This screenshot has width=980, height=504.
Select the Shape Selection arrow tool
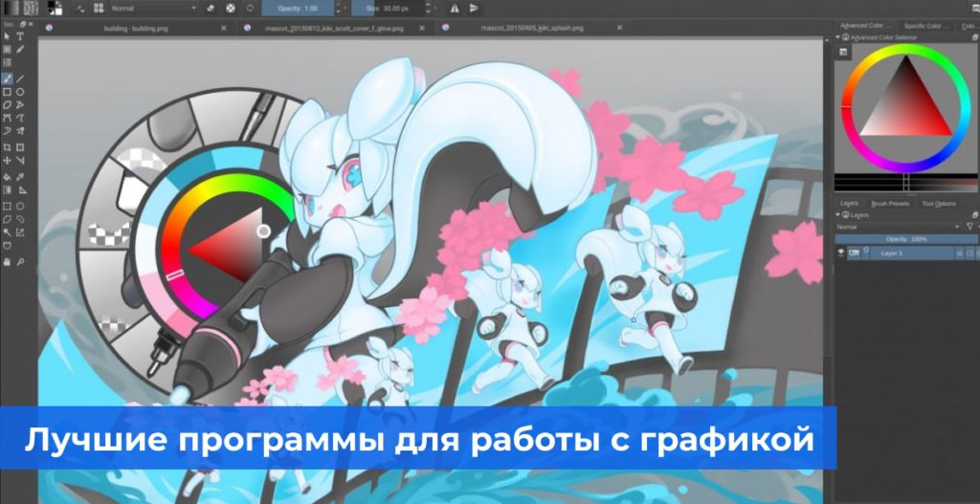[x=7, y=36]
